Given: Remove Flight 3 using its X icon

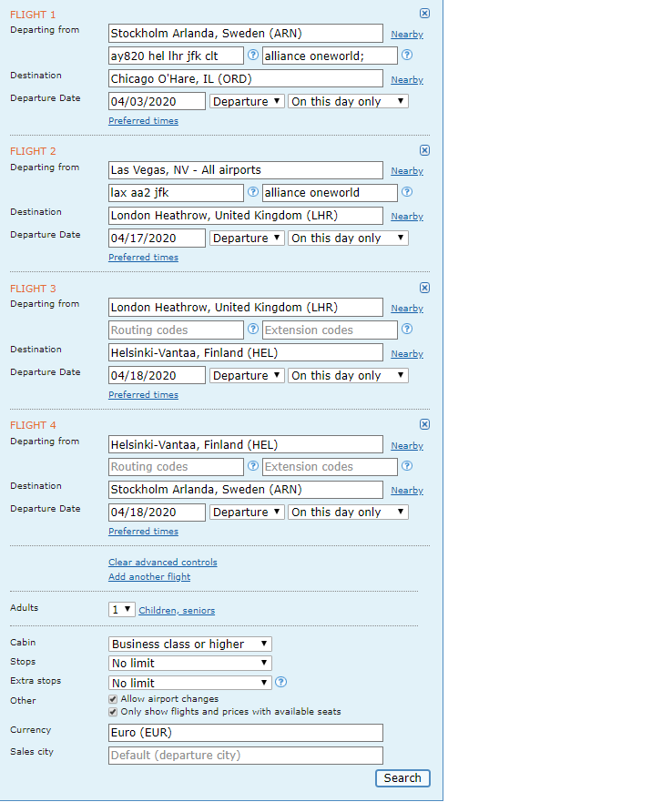Looking at the screenshot, I should tap(424, 288).
